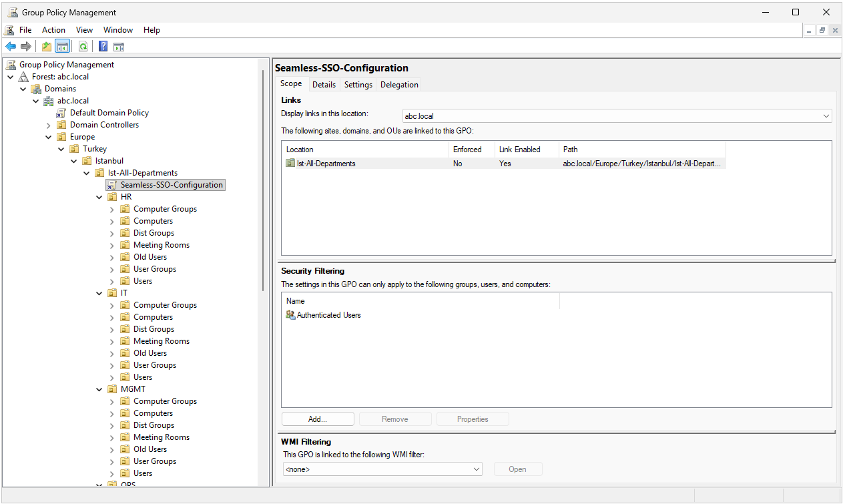Click the Turkey OU folder icon
This screenshot has width=843, height=504.
pyautogui.click(x=74, y=149)
